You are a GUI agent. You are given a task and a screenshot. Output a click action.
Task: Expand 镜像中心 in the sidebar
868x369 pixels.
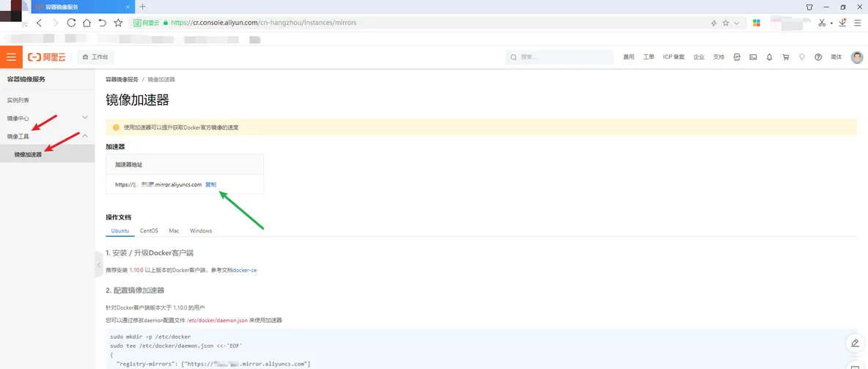click(x=48, y=118)
